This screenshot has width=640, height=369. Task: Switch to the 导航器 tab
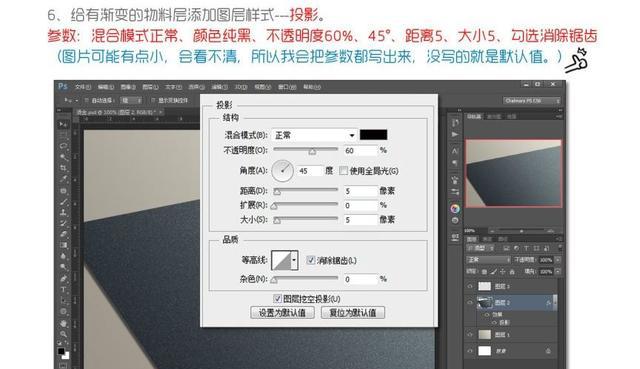474,116
